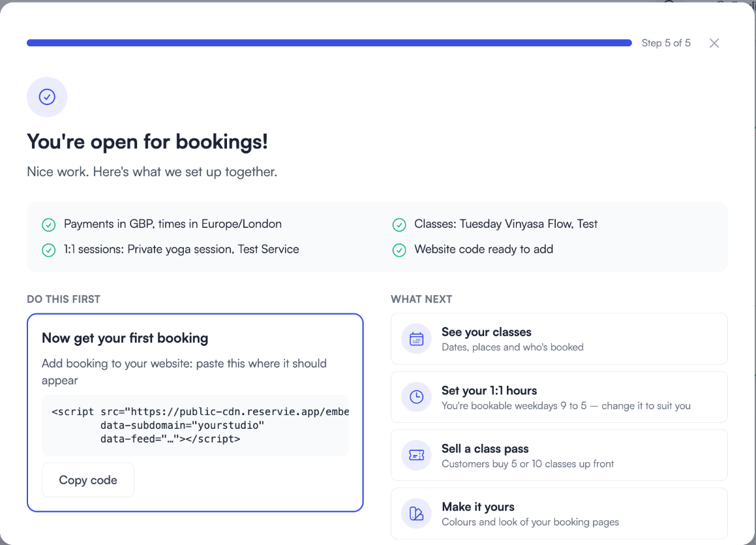The image size is (756, 545).
Task: Click the green check beside Classes: Tuesday Vinyasa
Action: coord(399,225)
